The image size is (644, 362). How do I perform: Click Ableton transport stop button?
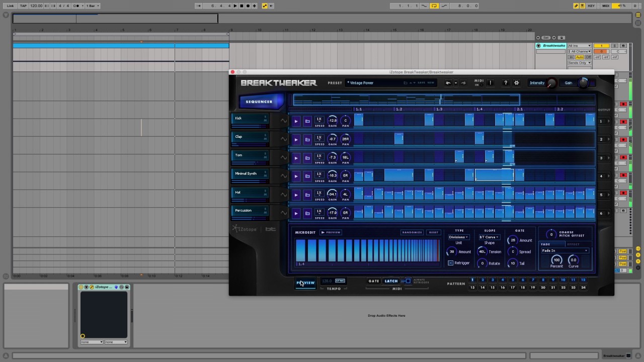[x=242, y=6]
